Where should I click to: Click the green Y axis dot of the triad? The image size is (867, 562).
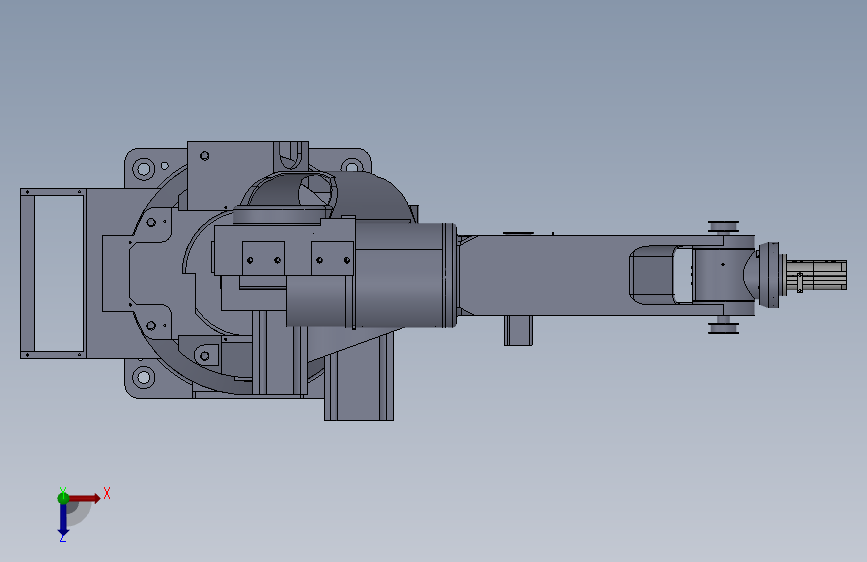point(63,498)
